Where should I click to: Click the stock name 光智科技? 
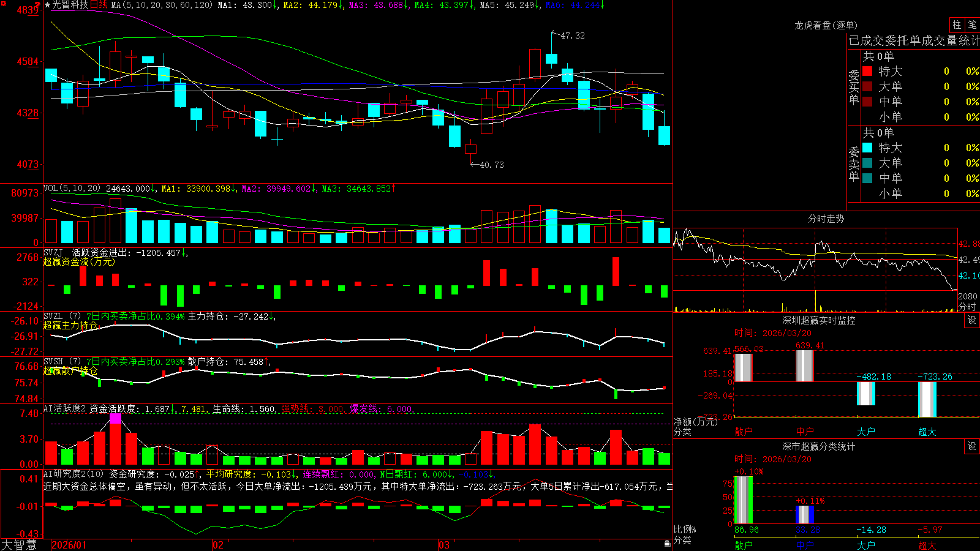pos(70,5)
